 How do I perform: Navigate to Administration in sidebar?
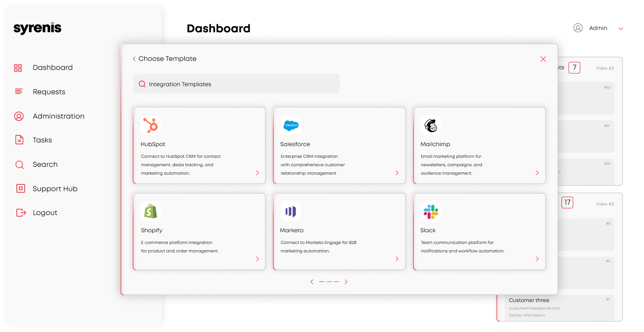coord(58,116)
